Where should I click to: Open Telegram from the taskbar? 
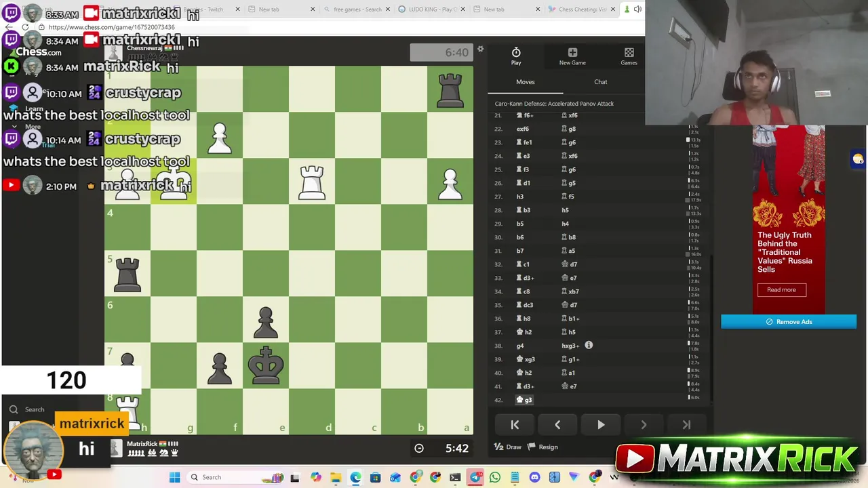click(x=475, y=477)
